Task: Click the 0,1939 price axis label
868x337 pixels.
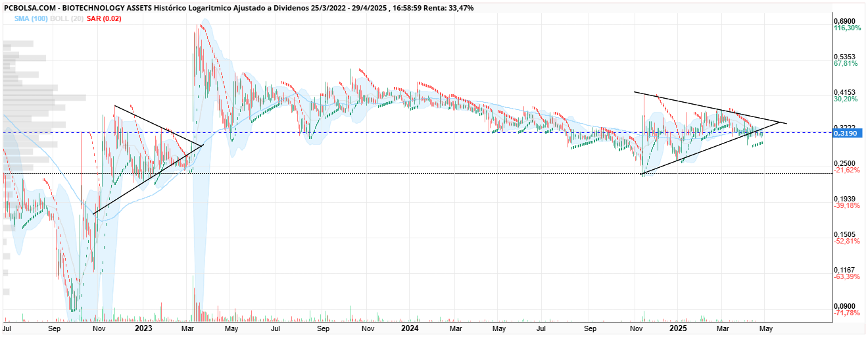Action: tap(844, 199)
